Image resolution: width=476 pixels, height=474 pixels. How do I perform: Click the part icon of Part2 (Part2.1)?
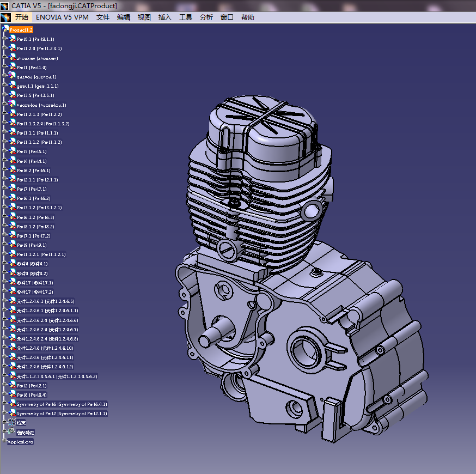click(12, 385)
